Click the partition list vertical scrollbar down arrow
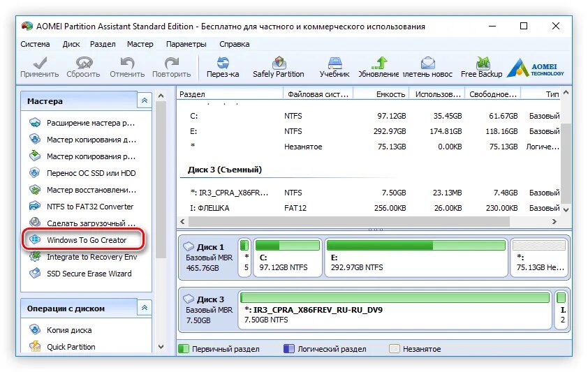The image size is (588, 372). point(566,210)
